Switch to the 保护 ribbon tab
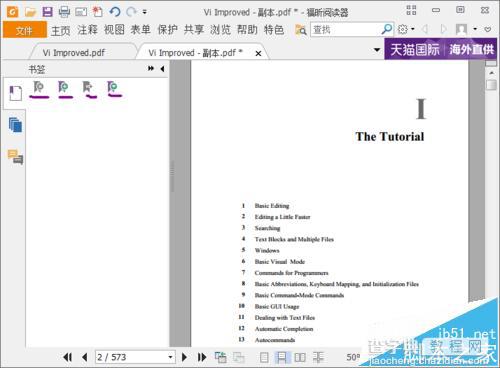Image resolution: width=500 pixels, height=368 pixels. pyautogui.click(x=167, y=30)
